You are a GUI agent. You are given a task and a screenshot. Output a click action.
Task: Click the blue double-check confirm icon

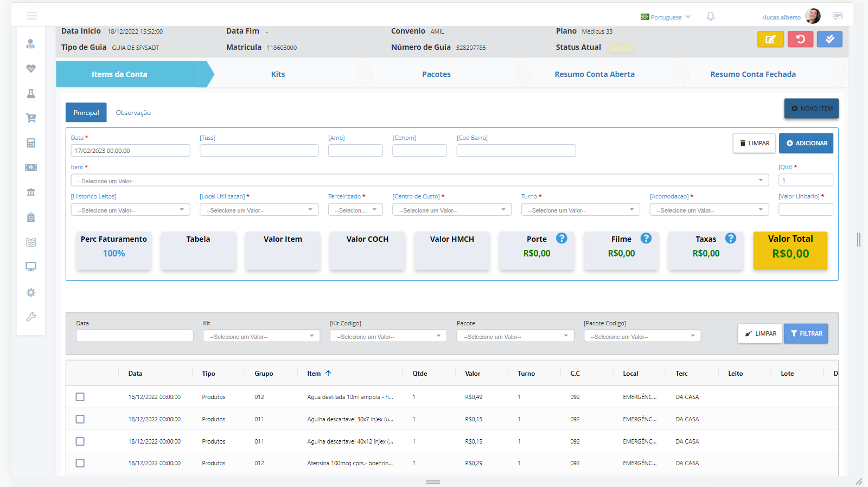(829, 39)
